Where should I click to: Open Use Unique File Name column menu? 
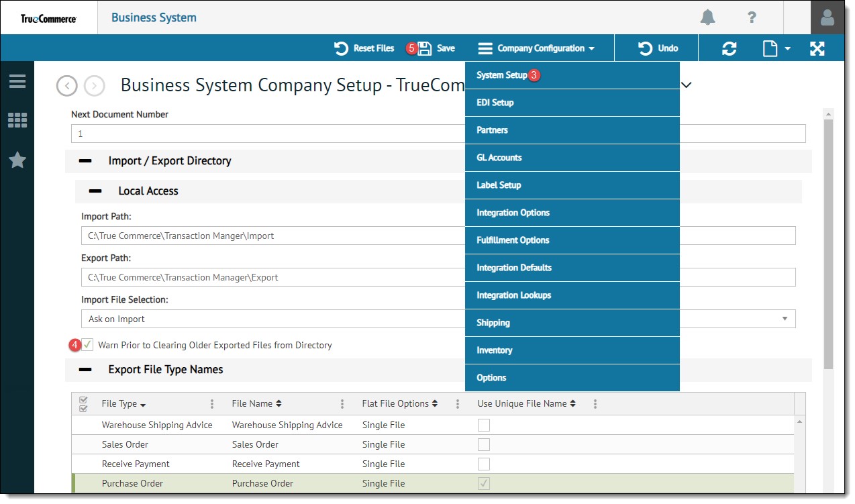tap(595, 404)
